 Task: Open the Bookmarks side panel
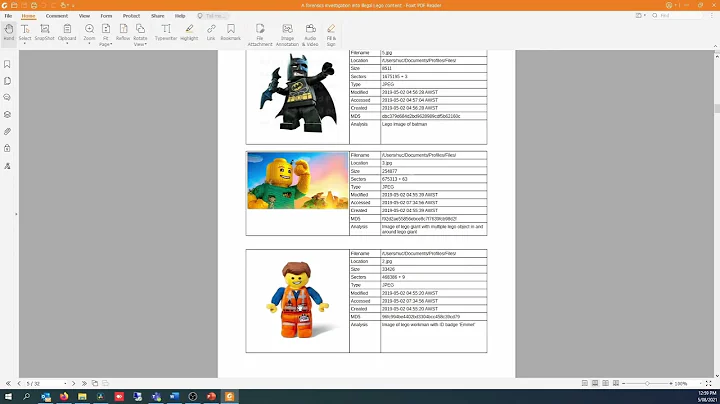coord(7,64)
